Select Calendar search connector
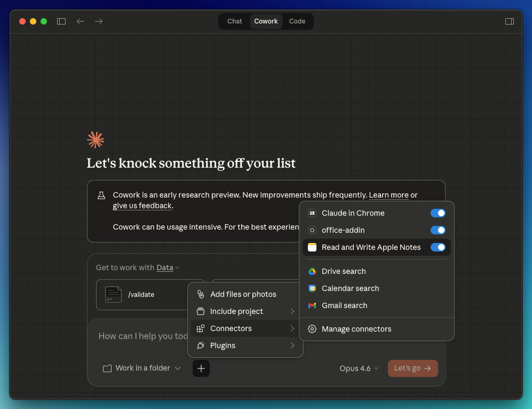This screenshot has width=532, height=409. click(376, 288)
